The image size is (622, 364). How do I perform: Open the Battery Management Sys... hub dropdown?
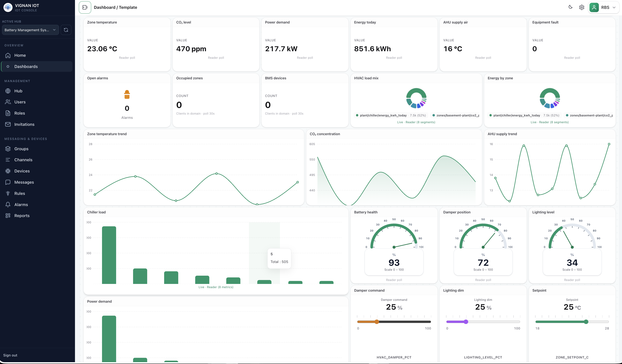click(30, 30)
